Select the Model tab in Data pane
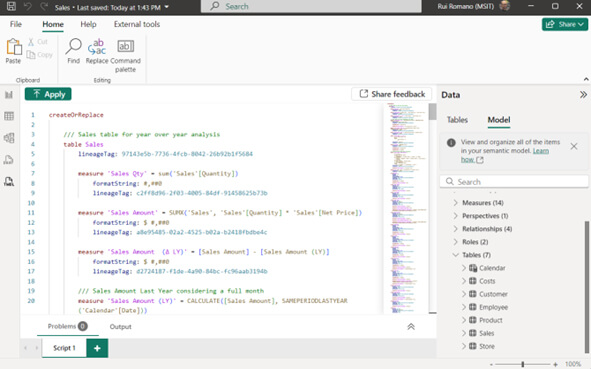The height and width of the screenshot is (369, 591). click(499, 120)
